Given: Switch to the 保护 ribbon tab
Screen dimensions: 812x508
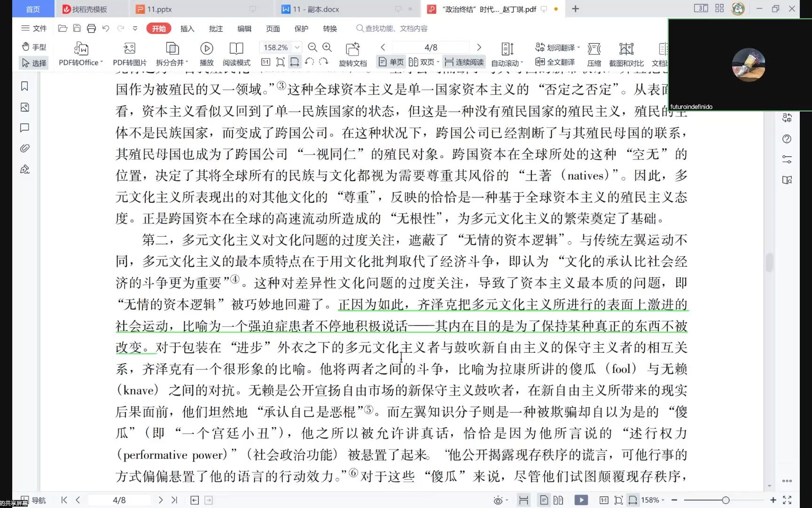Looking at the screenshot, I should pos(301,28).
